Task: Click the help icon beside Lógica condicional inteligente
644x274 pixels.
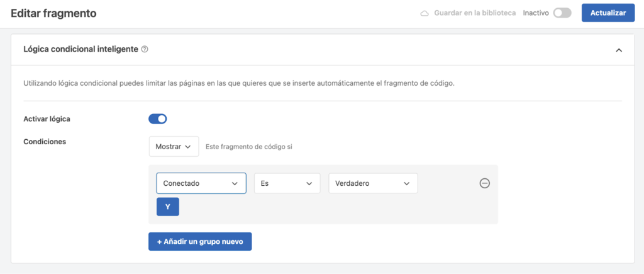Action: tap(145, 49)
